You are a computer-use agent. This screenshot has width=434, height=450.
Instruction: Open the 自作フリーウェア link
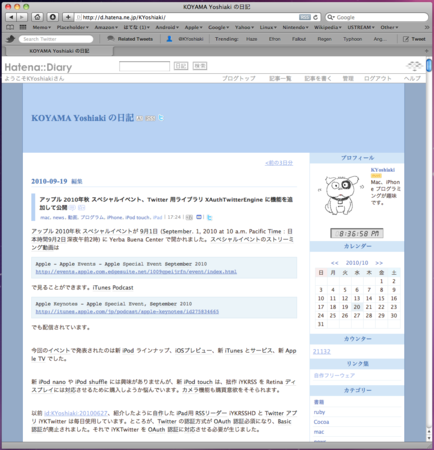[x=334, y=376]
